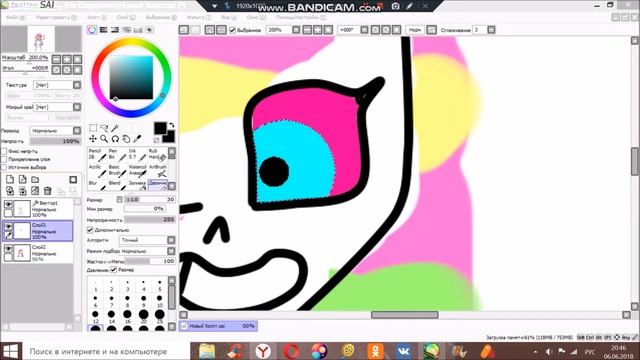The image size is (640, 360).
Task: Toggle the Давление Размер checkbox
Action: coord(114,270)
